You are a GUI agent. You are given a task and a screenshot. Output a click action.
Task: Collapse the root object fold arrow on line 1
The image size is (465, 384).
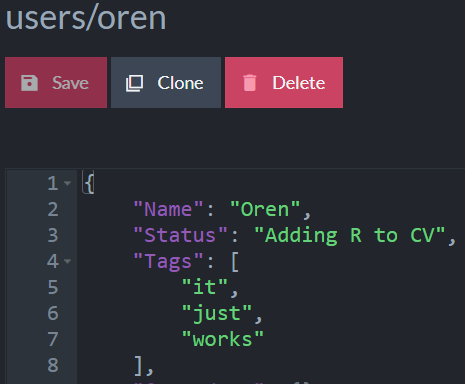(x=68, y=183)
